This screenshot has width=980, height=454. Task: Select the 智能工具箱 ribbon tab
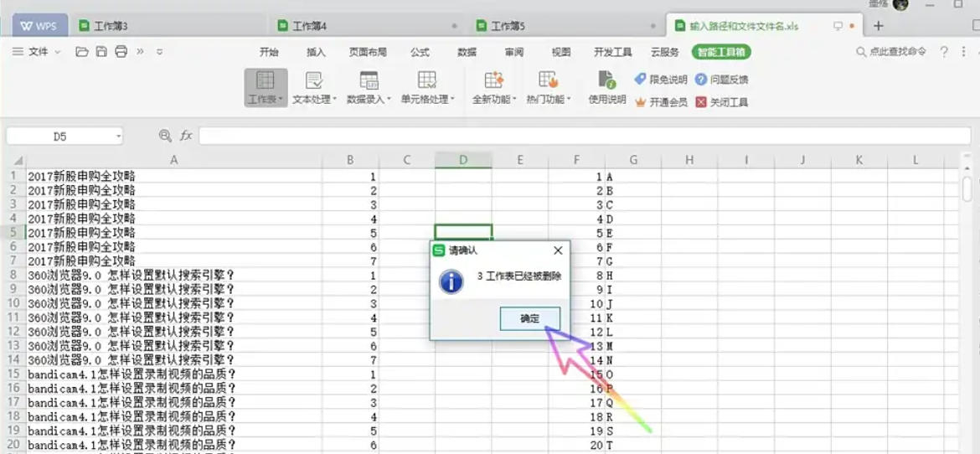721,52
